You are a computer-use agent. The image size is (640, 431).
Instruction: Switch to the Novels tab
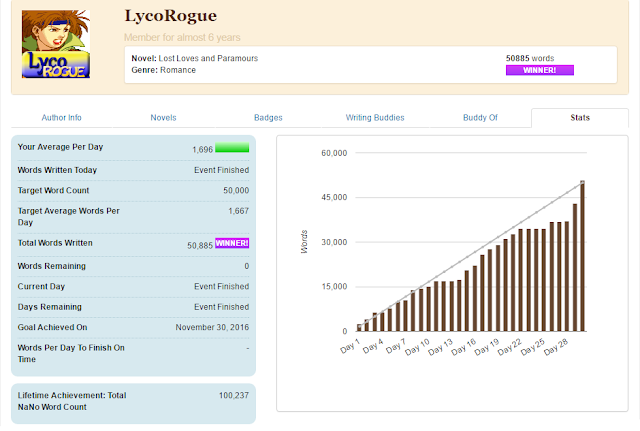[x=163, y=118]
